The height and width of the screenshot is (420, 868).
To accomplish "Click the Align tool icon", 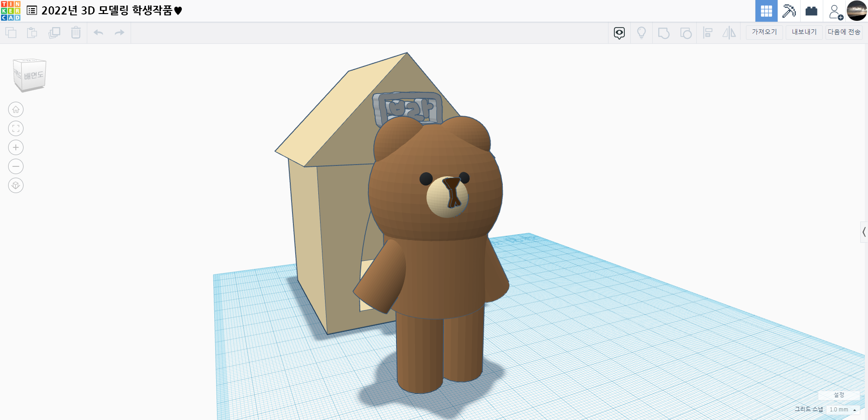I will coord(708,33).
